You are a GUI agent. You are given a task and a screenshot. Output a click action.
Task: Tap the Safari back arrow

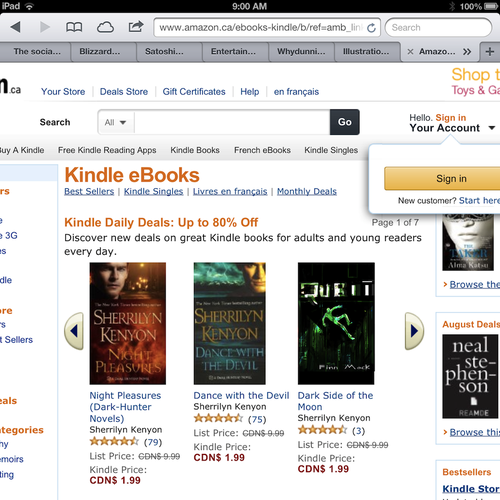point(15,27)
